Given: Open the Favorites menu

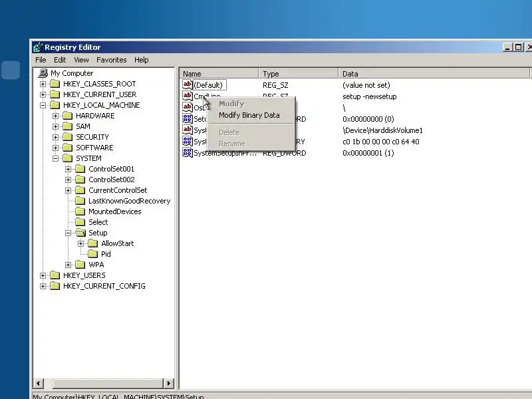Looking at the screenshot, I should point(111,60).
